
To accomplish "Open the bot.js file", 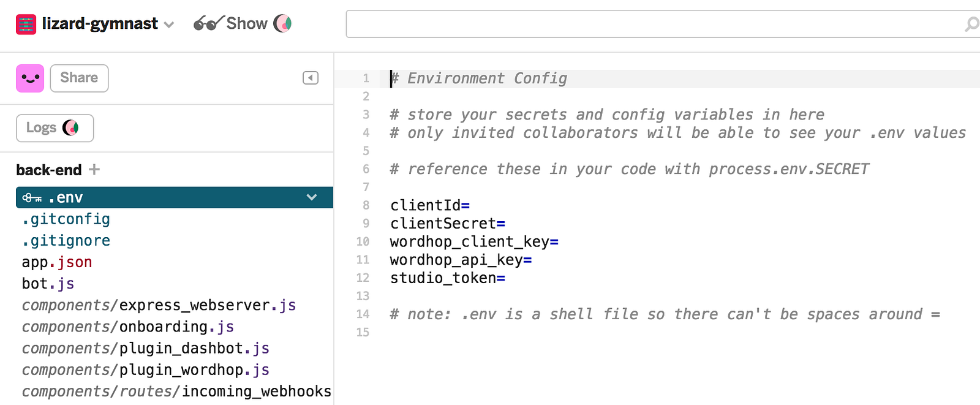I will click(48, 284).
